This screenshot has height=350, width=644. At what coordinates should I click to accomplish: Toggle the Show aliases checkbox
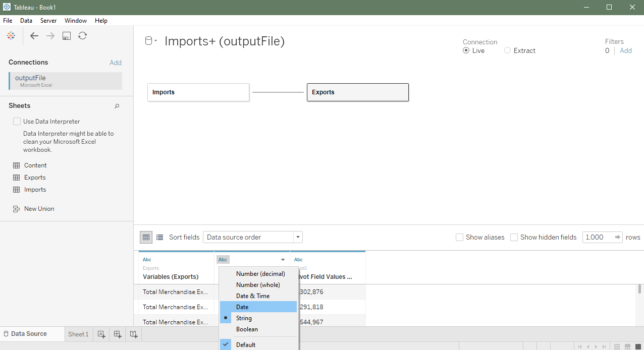[x=459, y=237]
